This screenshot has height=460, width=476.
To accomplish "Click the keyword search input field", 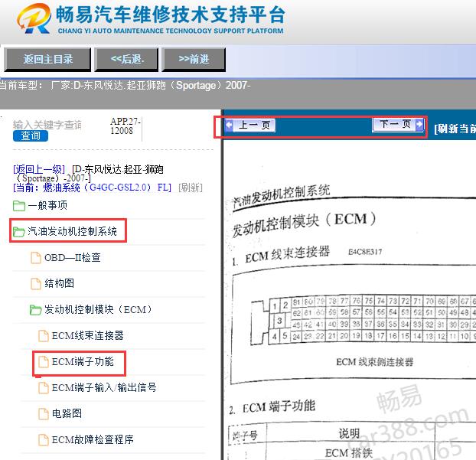I will 47,125.
